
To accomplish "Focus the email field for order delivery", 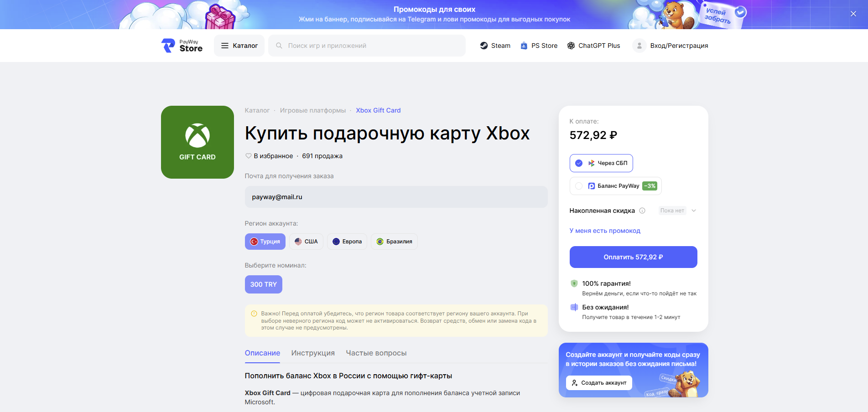I will point(396,197).
